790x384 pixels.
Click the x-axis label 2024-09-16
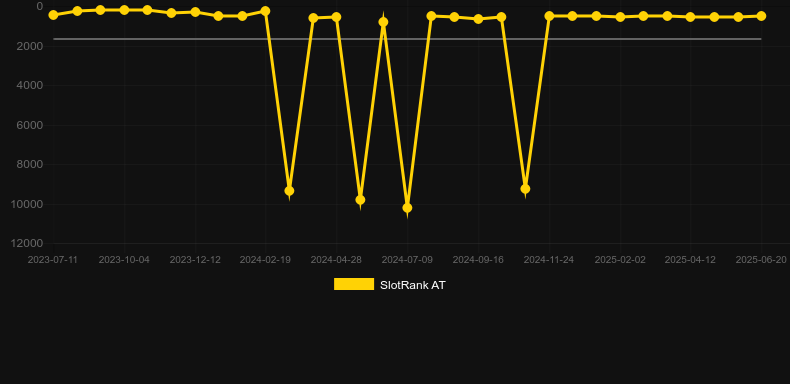[x=478, y=260]
